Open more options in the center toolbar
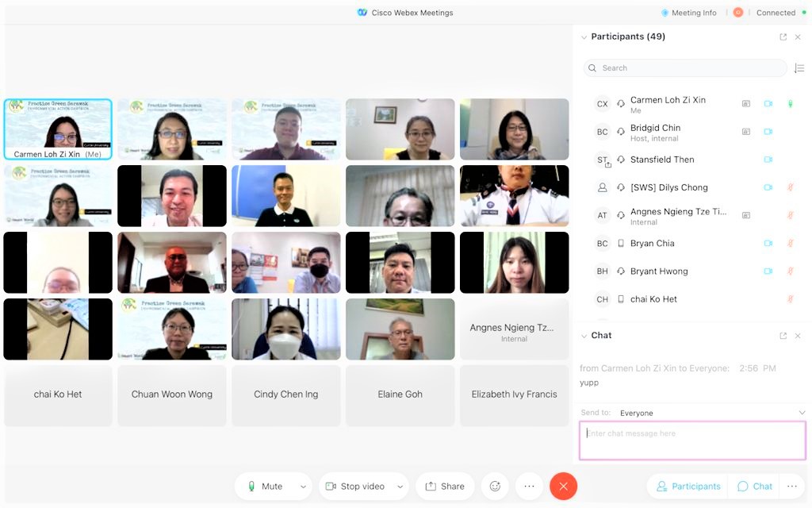812x508 pixels. tap(529, 487)
